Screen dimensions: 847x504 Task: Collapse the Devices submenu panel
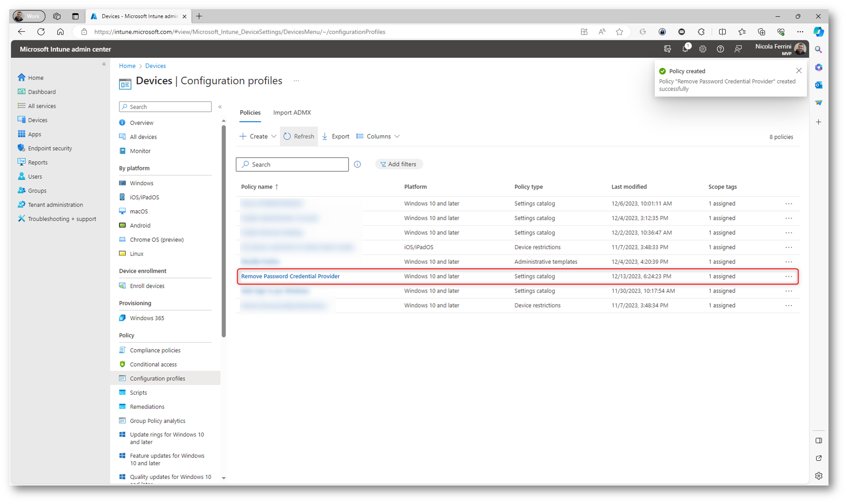tap(220, 107)
